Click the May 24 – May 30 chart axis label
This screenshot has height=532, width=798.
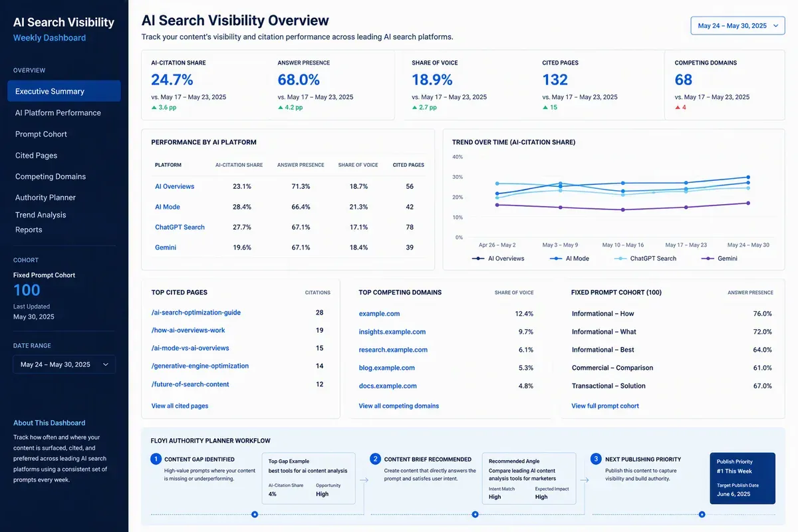748,245
